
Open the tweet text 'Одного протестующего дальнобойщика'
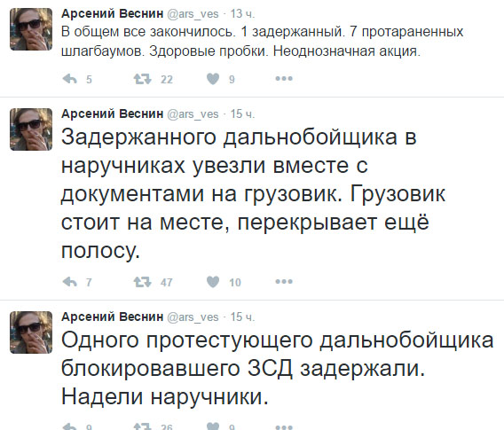[277, 341]
